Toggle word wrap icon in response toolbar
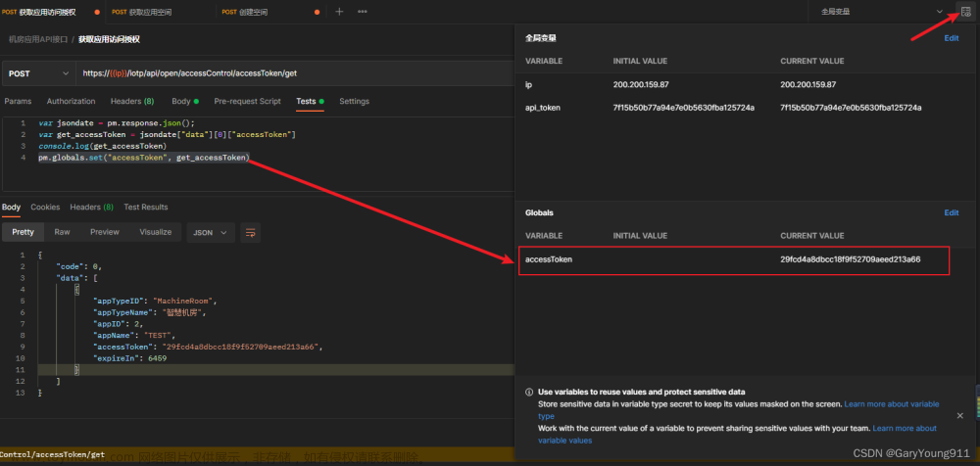The image size is (980, 466). pos(251,232)
